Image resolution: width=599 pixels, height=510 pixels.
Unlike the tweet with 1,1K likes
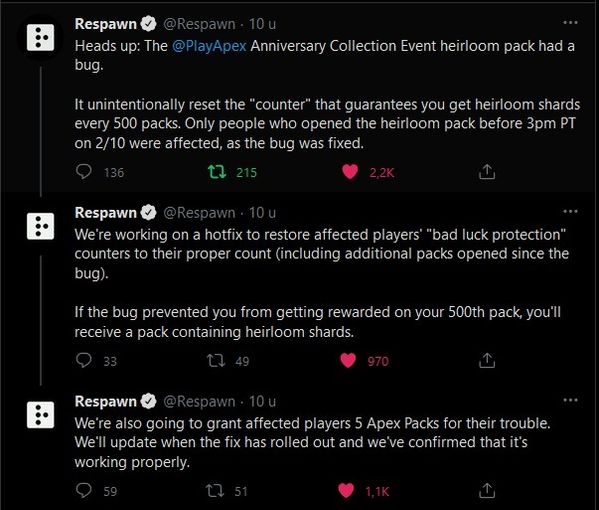click(x=346, y=490)
